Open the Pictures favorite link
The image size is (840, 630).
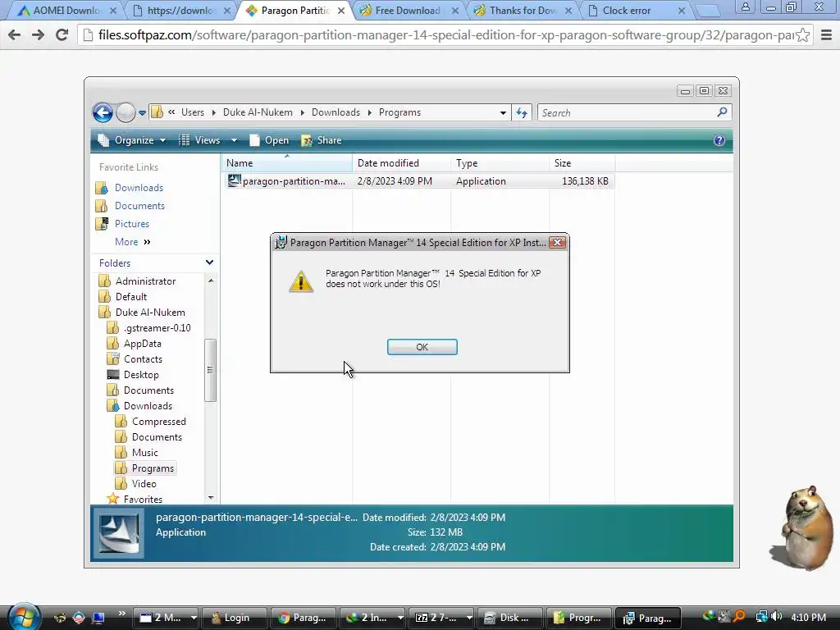click(x=132, y=224)
